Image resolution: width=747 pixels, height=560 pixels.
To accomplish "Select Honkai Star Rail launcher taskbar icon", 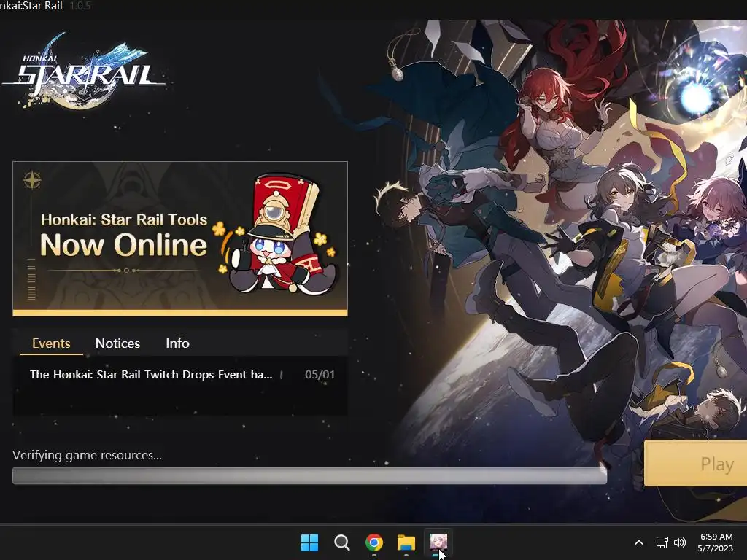I will pyautogui.click(x=438, y=542).
